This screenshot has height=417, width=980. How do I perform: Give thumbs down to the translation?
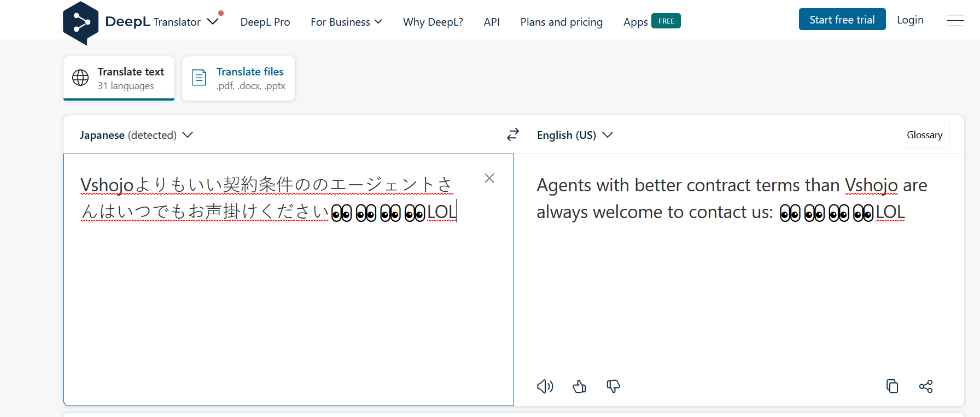click(613, 386)
